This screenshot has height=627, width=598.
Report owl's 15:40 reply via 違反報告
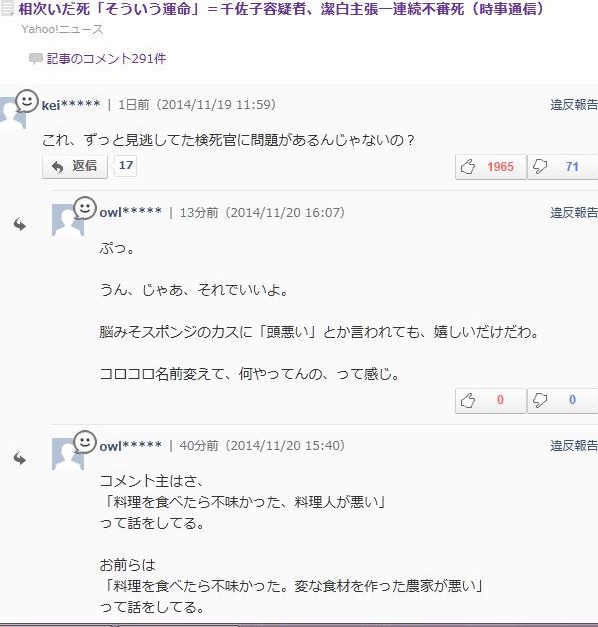click(574, 445)
